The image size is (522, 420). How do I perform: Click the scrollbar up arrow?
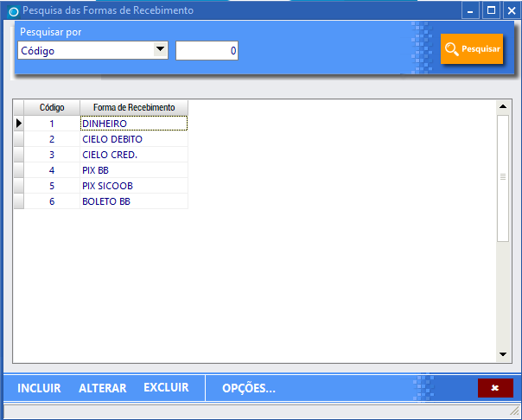tap(502, 107)
